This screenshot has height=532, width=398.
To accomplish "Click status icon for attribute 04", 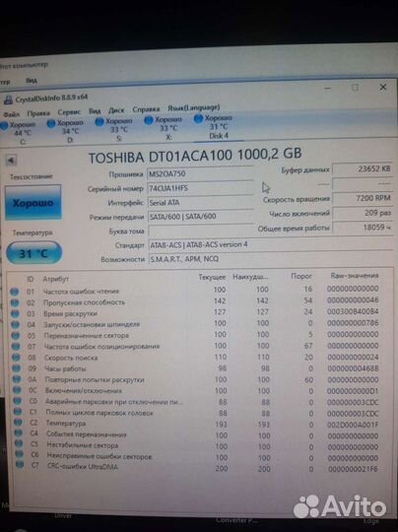I will pyautogui.click(x=15, y=325).
